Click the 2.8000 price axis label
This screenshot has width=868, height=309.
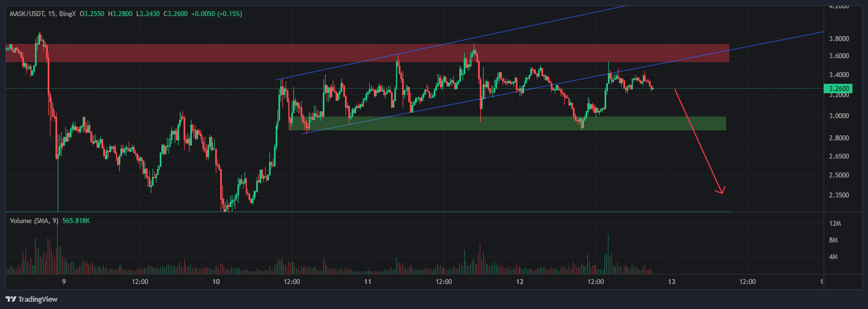pos(838,138)
